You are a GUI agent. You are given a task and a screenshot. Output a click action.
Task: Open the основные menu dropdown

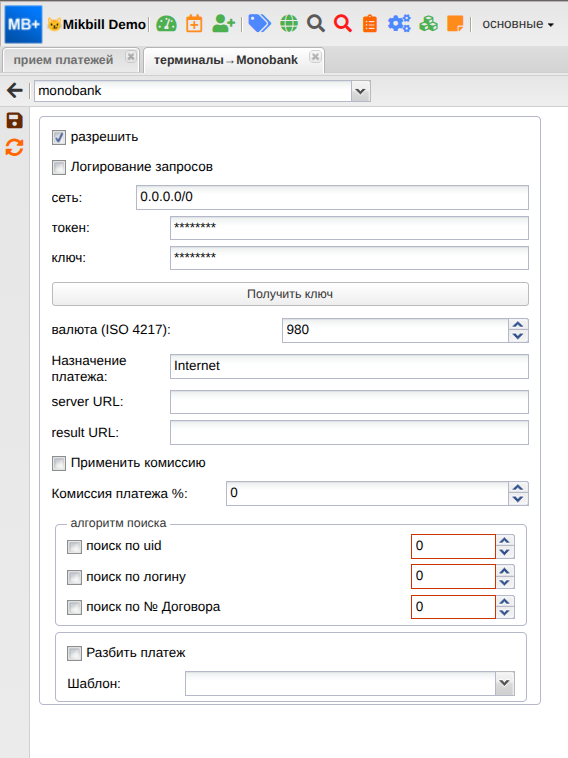coord(518,24)
